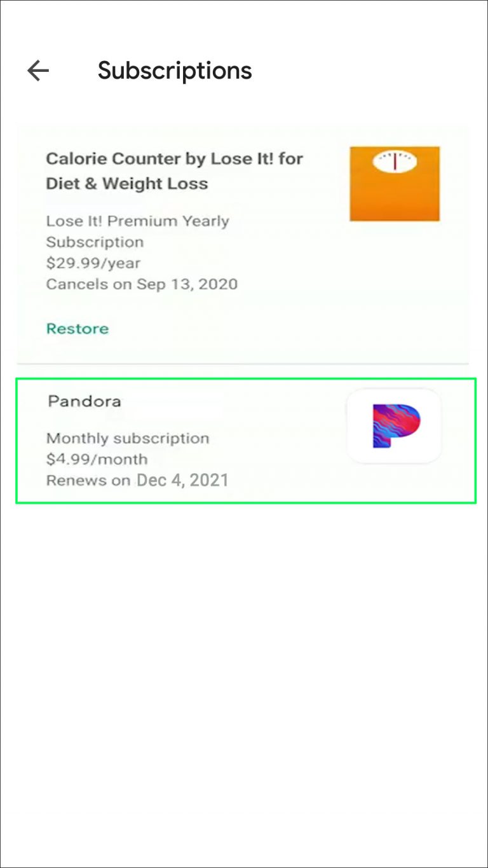Select the 'Monthly subscription' label under Pandora
This screenshot has height=868, width=488.
click(128, 437)
